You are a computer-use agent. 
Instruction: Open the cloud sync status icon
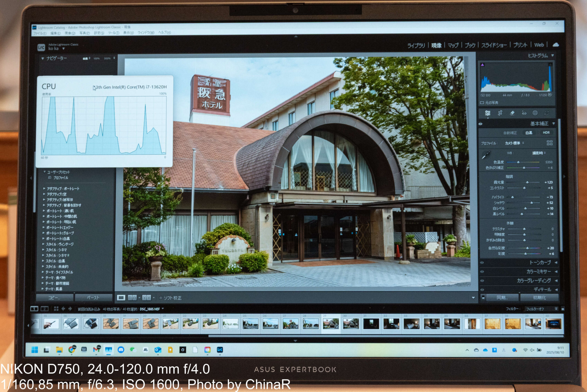click(556, 44)
